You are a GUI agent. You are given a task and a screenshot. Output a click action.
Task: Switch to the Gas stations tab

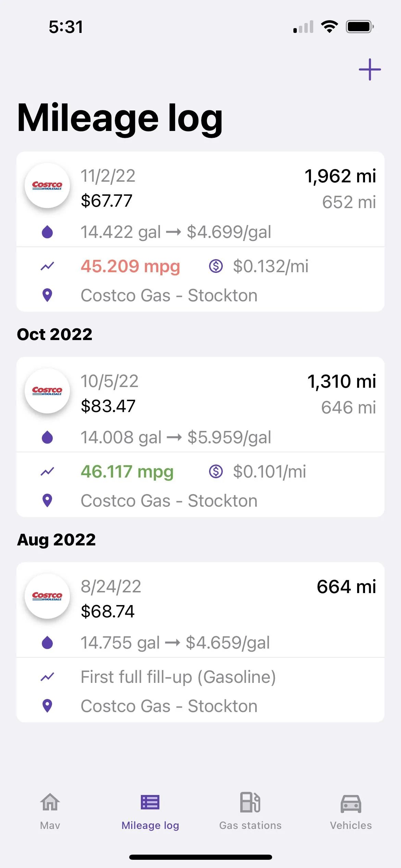(x=251, y=811)
